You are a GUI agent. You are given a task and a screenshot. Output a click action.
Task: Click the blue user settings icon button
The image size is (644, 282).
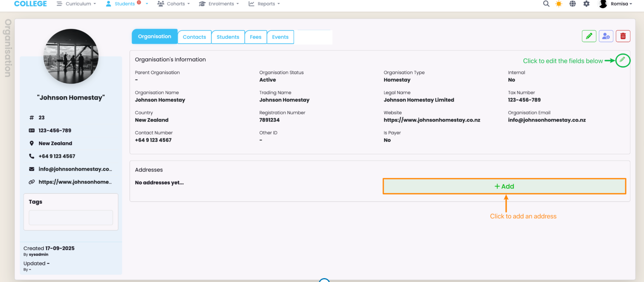[606, 36]
